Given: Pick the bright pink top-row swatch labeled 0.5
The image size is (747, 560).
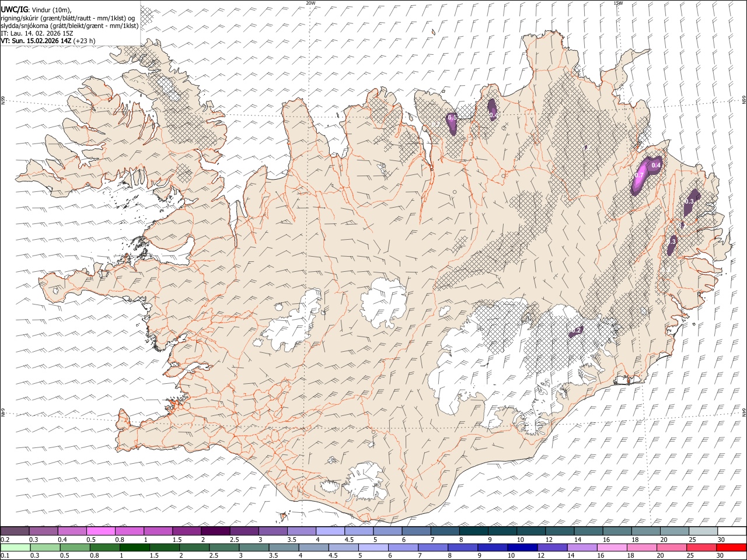Looking at the screenshot, I should click(100, 531).
